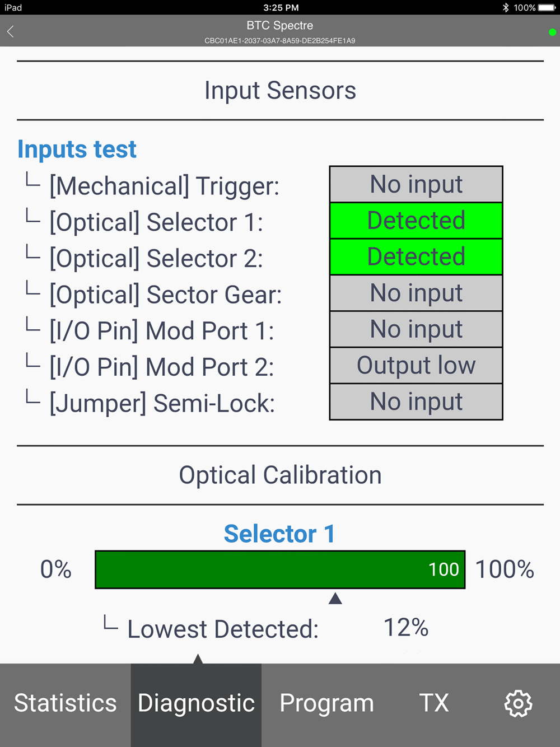
Task: Tap the triangle marker below Selector 1 bar
Action: [335, 599]
